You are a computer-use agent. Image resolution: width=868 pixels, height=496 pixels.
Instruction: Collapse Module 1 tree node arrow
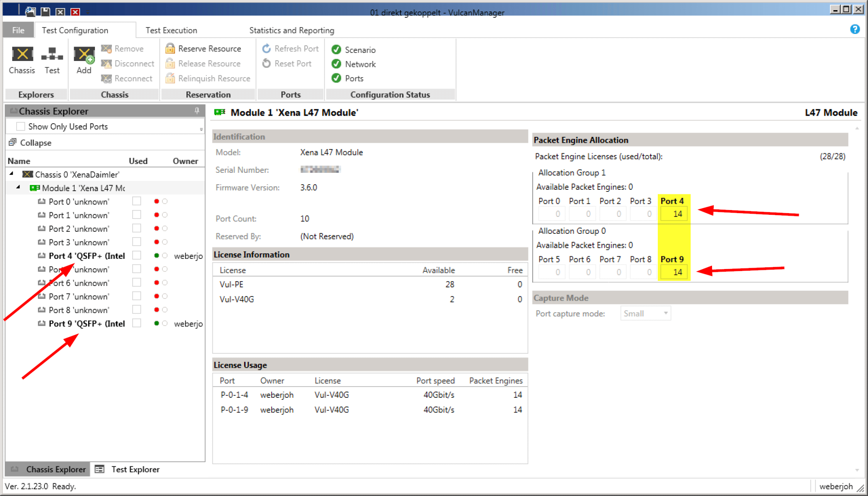point(18,187)
